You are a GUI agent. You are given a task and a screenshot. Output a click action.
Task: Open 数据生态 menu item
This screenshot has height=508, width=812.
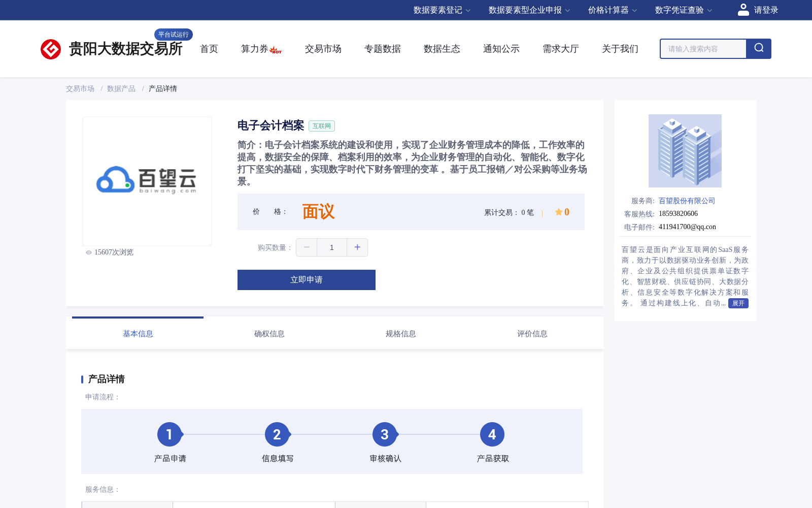pos(442,49)
